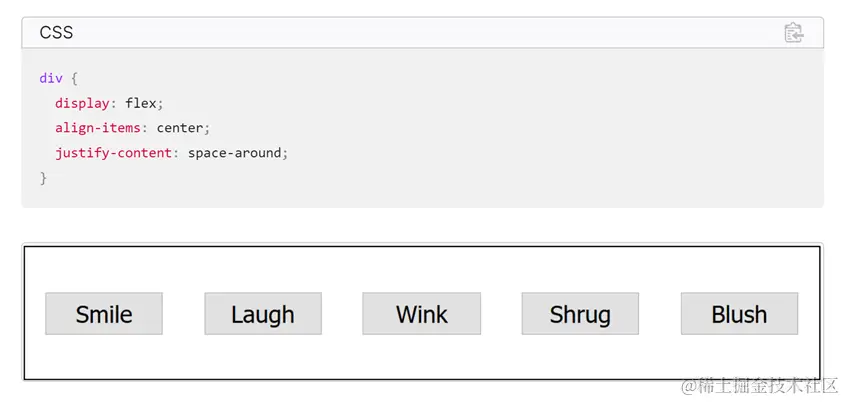
Task: Select the Blush button
Action: pos(739,314)
